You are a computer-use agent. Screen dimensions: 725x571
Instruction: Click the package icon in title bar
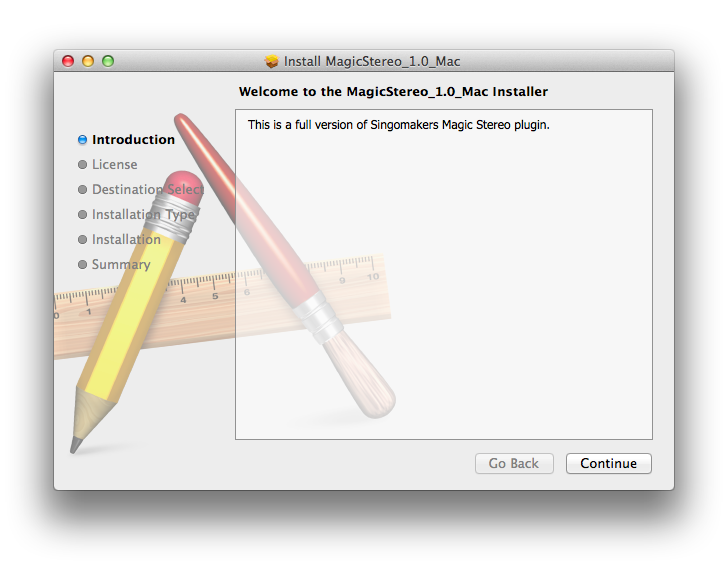pos(272,61)
